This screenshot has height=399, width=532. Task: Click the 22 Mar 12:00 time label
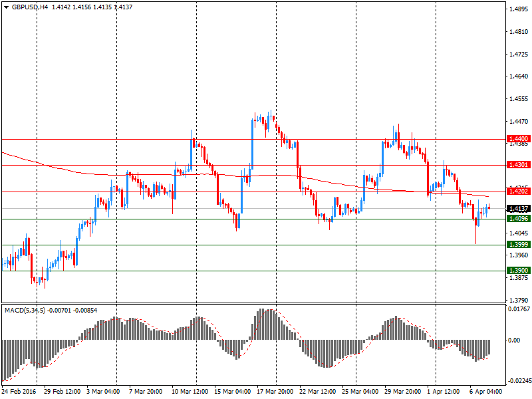318,392
